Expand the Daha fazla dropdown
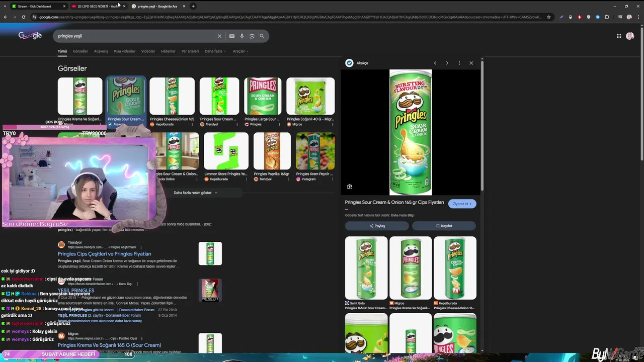 point(215,51)
